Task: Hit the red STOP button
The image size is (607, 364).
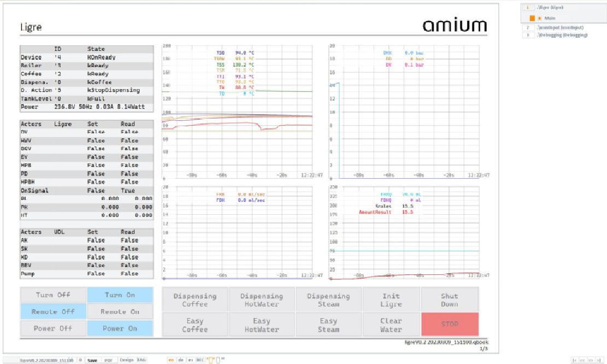Action: point(450,324)
